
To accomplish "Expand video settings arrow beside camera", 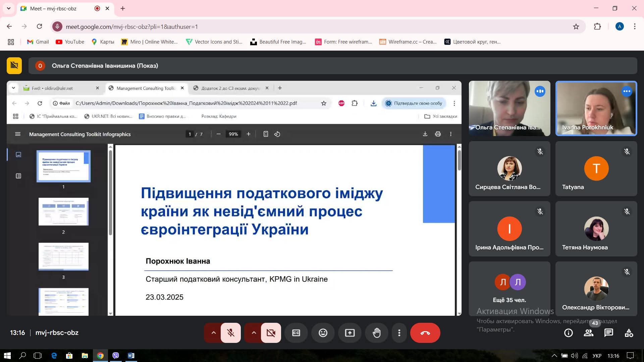I will 254,333.
